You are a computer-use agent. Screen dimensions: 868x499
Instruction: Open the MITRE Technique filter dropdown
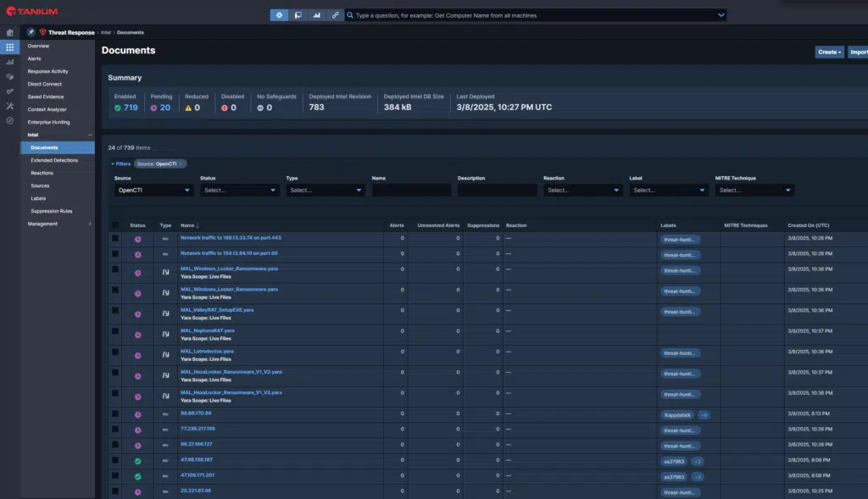pyautogui.click(x=755, y=191)
